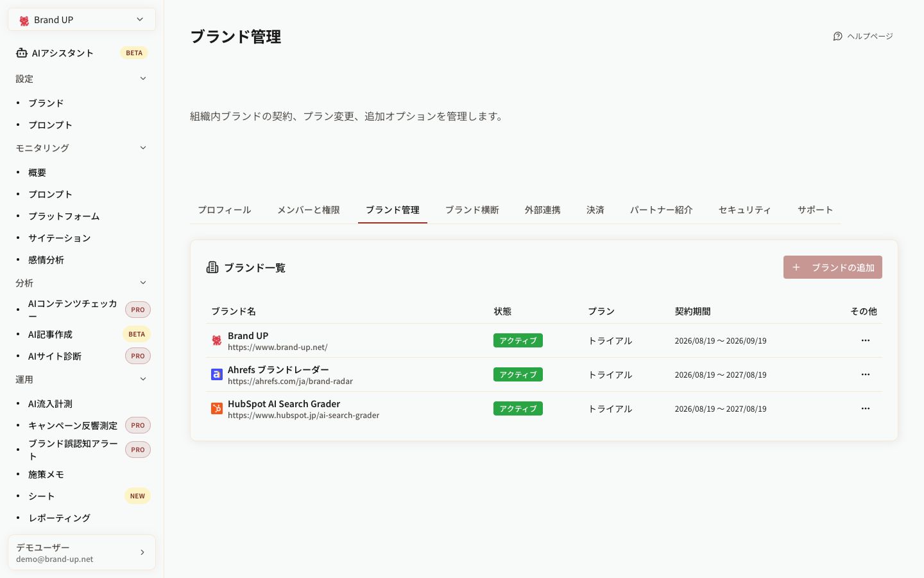Click the https://ahrefs.com/ja/brand-radar URL text

pyautogui.click(x=290, y=381)
